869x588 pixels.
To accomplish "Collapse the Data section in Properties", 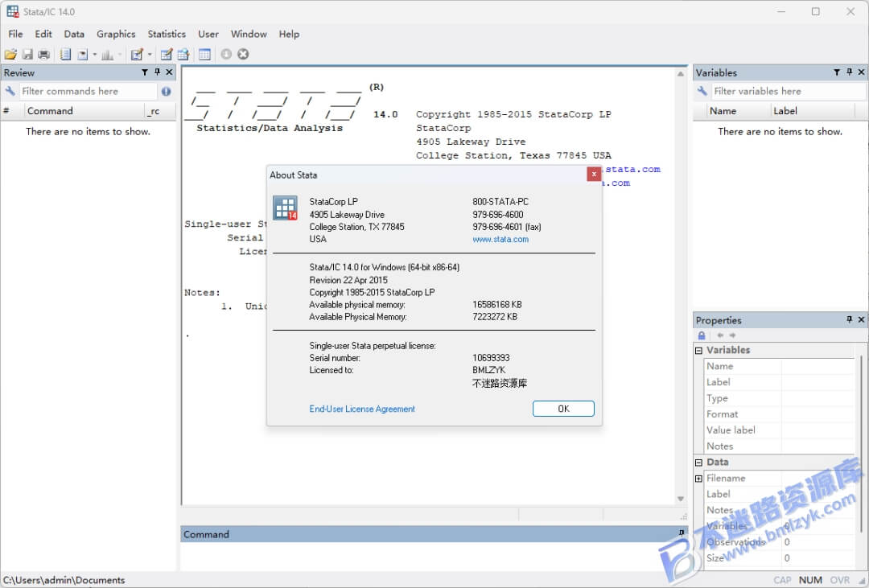I will click(x=699, y=463).
